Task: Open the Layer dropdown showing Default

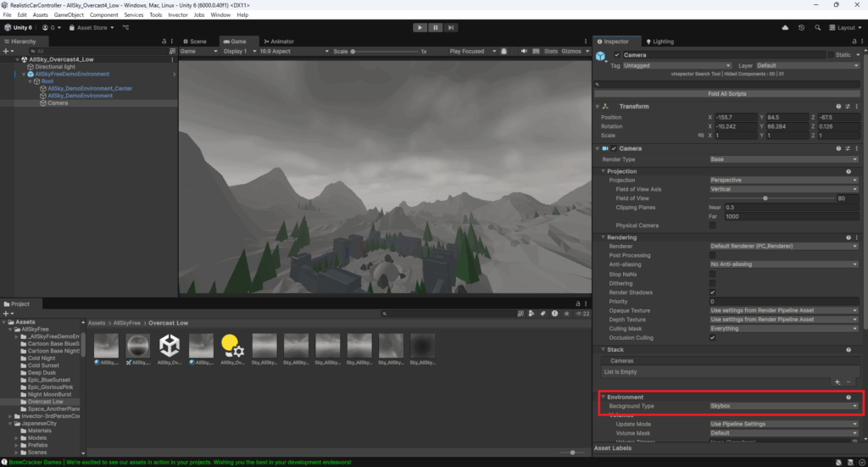Action: pyautogui.click(x=808, y=65)
